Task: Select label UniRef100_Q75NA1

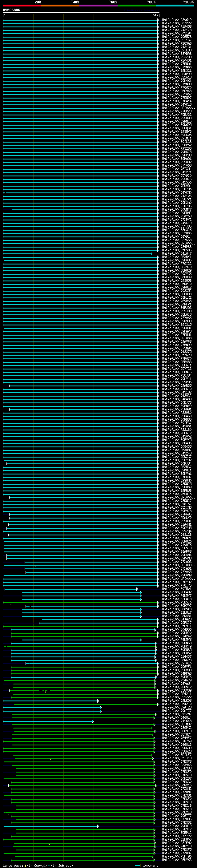Action: [176, 64]
